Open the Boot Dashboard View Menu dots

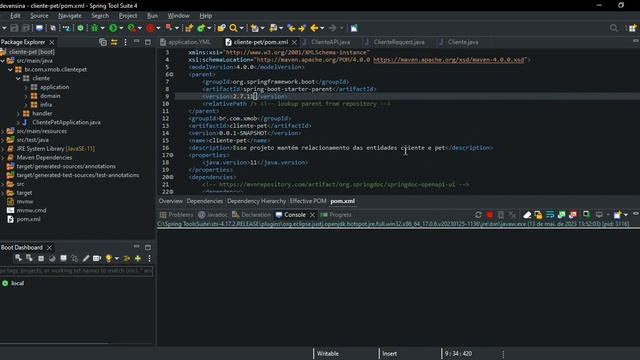(x=149, y=258)
